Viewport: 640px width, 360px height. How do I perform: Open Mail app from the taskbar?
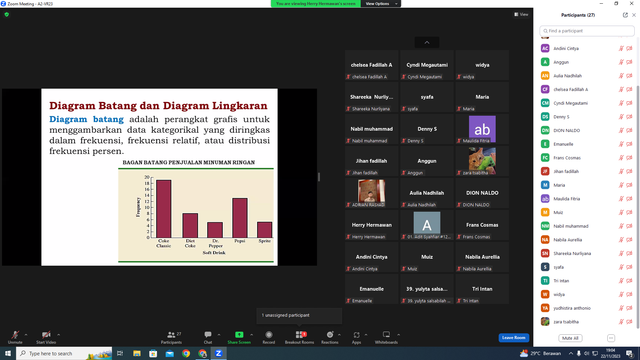click(x=169, y=353)
